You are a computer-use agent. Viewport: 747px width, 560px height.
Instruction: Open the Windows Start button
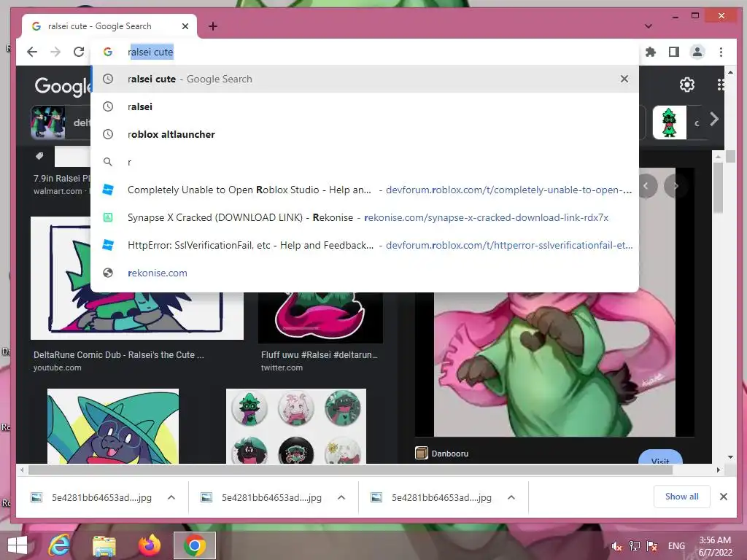pos(18,545)
